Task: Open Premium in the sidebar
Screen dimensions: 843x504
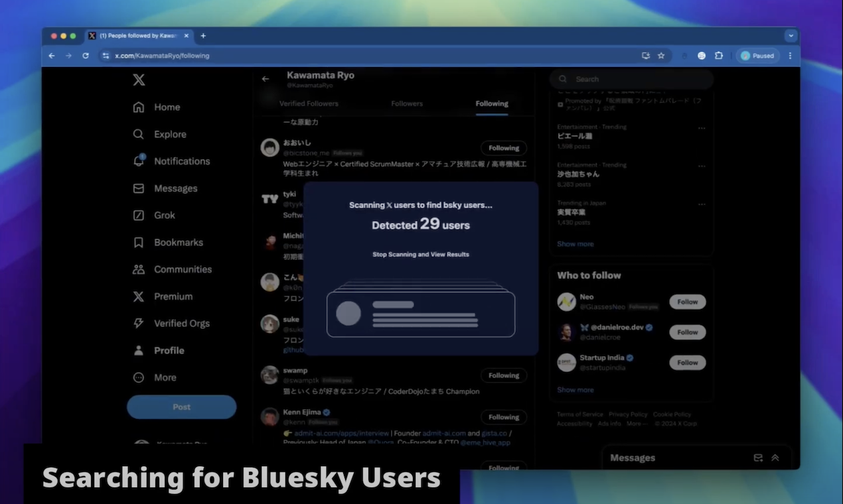Action: tap(163, 296)
